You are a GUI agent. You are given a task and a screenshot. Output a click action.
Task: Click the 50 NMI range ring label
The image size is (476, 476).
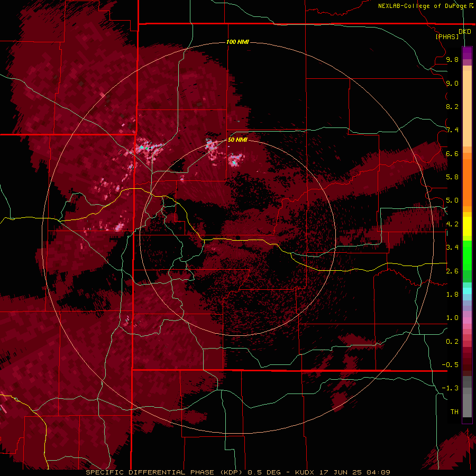coord(237,140)
